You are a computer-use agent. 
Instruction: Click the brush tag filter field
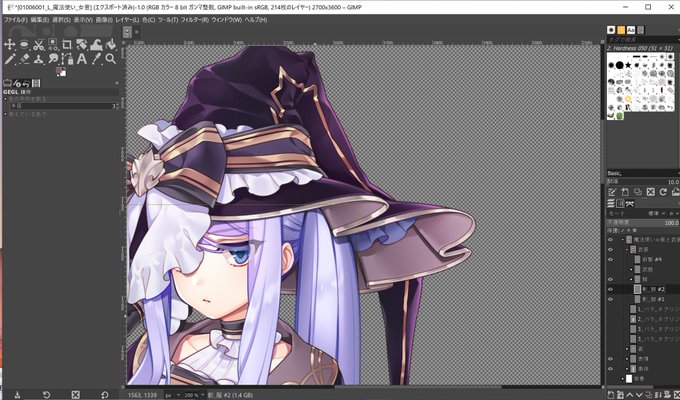[643, 39]
